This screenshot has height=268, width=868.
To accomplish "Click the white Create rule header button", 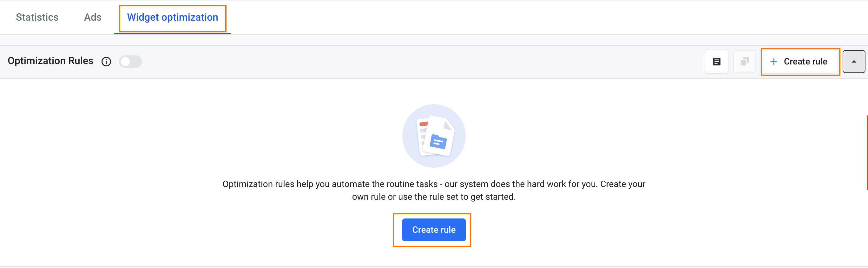I will point(800,62).
